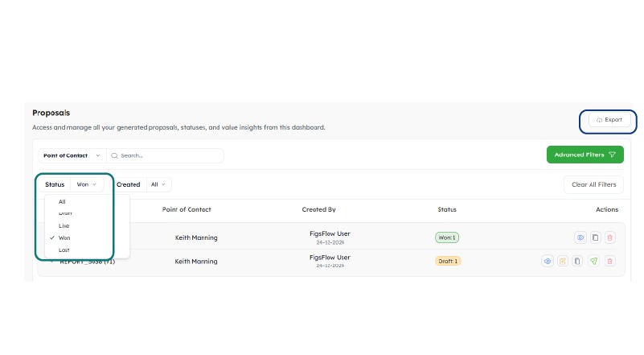This screenshot has height=355, width=644.
Task: Select All in the Status menu
Action: (62, 201)
